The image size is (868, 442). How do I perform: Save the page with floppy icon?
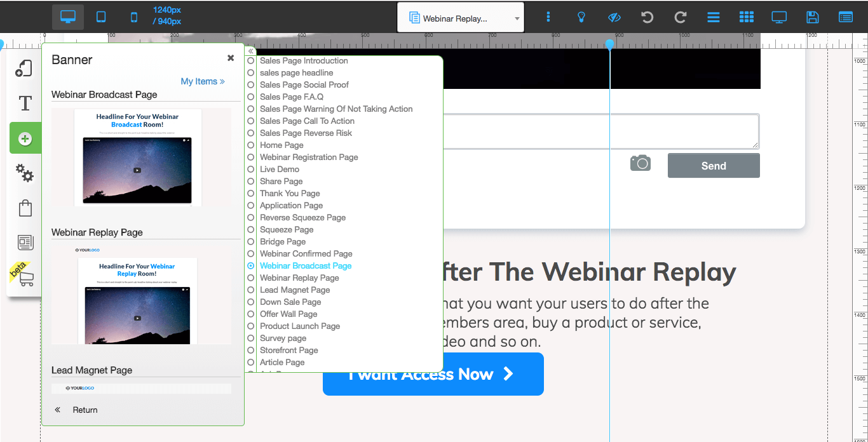(812, 17)
